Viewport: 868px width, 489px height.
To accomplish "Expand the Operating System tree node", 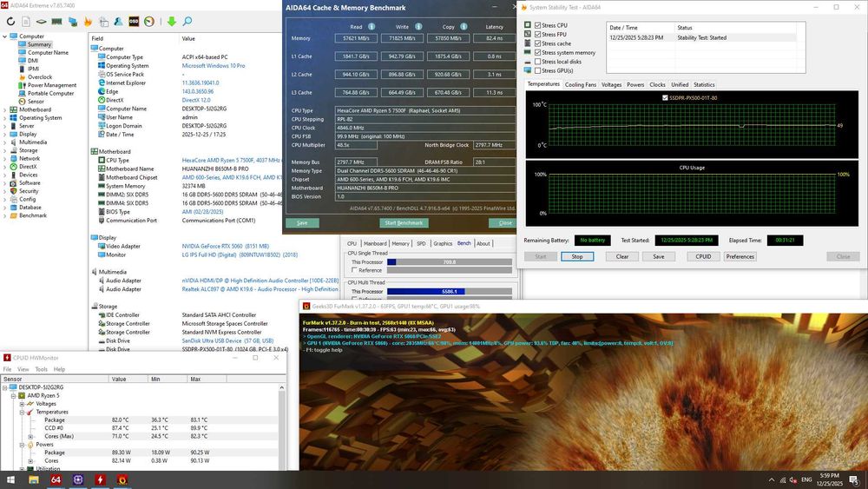I will pyautogui.click(x=5, y=118).
